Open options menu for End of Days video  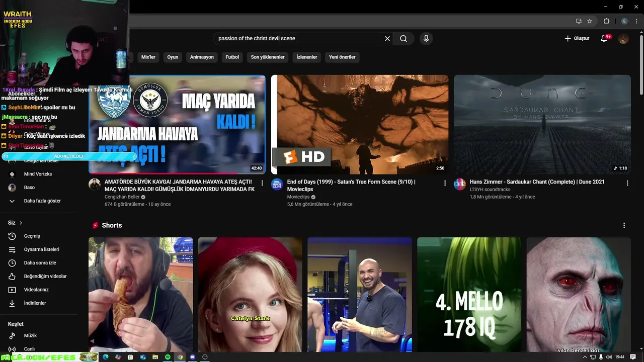(x=445, y=183)
